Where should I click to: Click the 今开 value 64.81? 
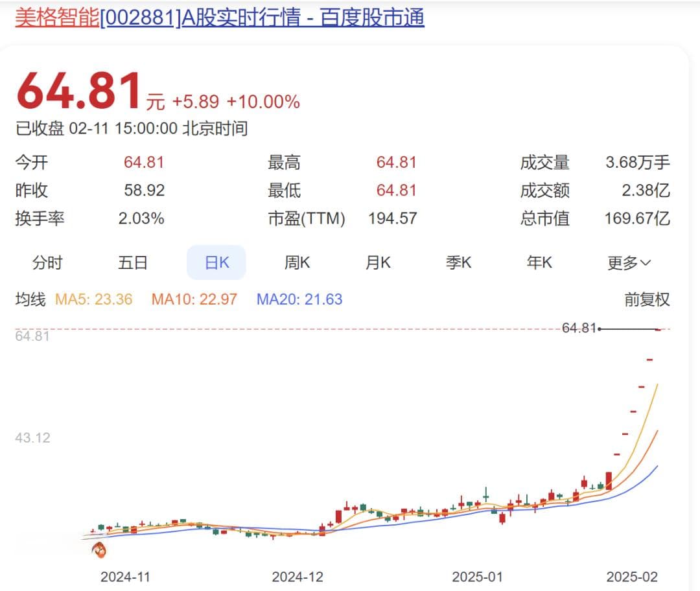coord(144,162)
